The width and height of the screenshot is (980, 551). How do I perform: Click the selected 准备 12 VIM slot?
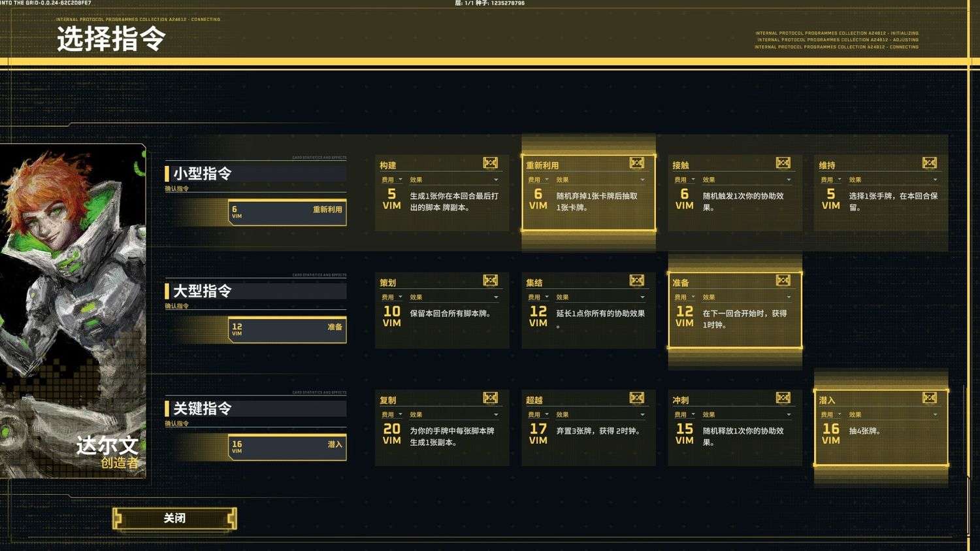click(287, 330)
